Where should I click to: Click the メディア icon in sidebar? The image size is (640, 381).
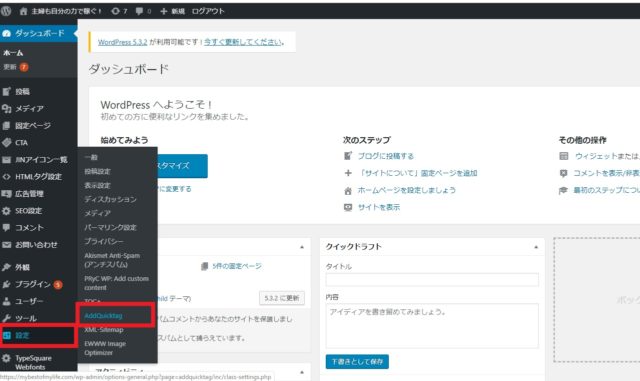6,109
